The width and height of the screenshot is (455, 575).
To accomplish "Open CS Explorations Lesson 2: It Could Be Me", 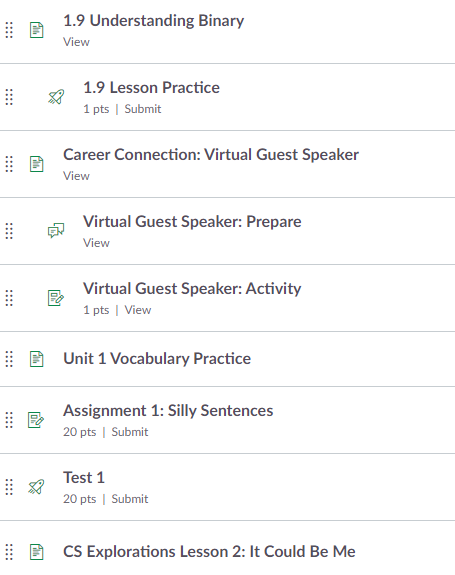I will pyautogui.click(x=209, y=552).
